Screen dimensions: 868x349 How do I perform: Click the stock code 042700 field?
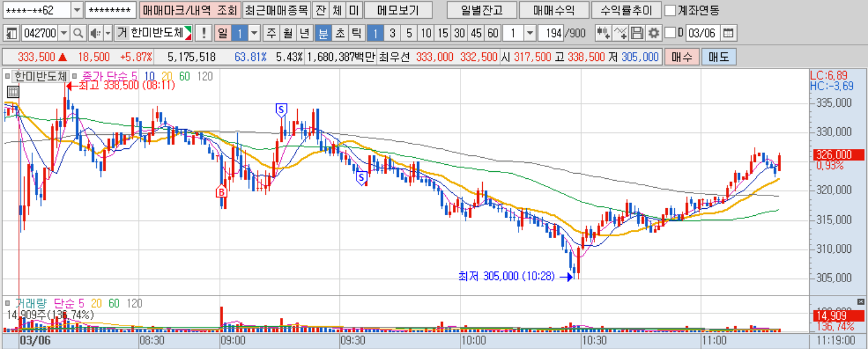[x=39, y=33]
